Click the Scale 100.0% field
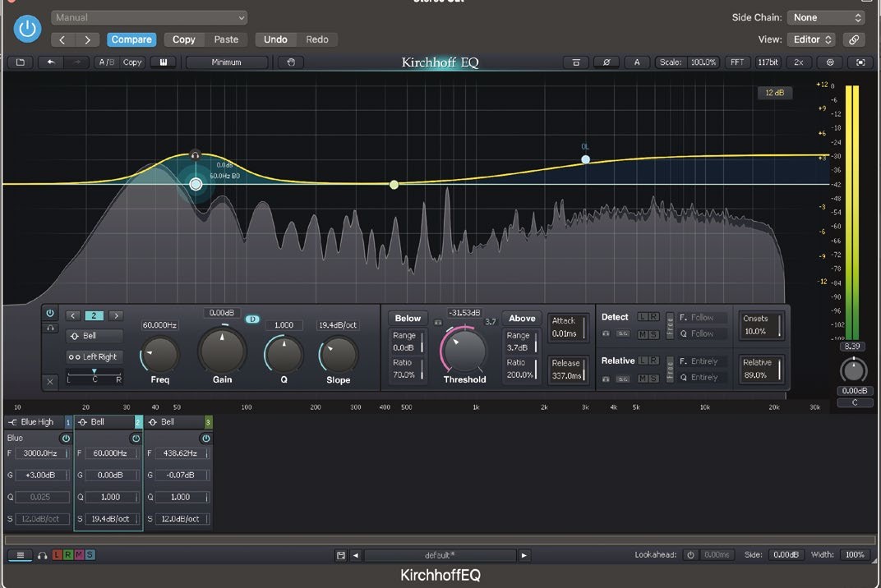Viewport: 881px width, 588px height. [x=703, y=62]
